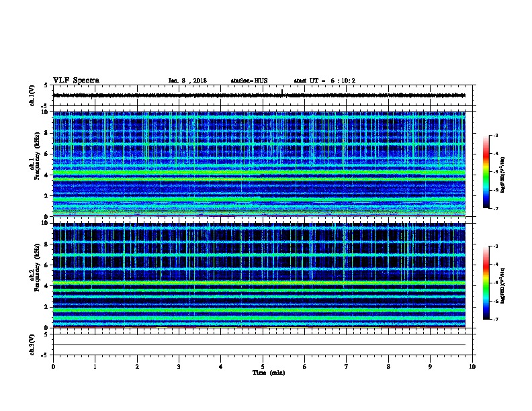The height and width of the screenshot is (411, 532).
Task: Click time axis tick label "4"
Action: click(220, 367)
